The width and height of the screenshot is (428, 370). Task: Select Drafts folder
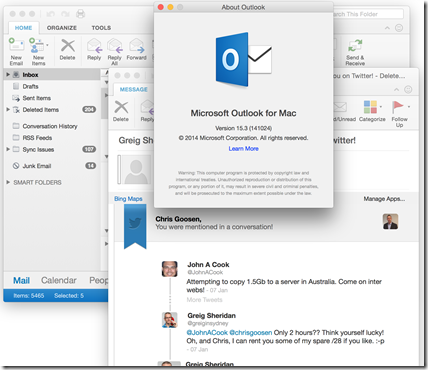coord(53,86)
